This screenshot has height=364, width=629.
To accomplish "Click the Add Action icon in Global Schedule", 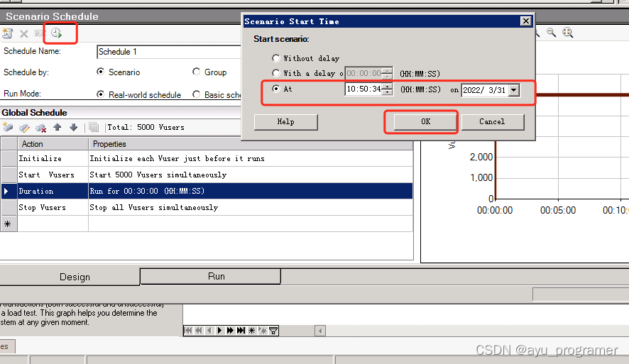I will (8, 128).
